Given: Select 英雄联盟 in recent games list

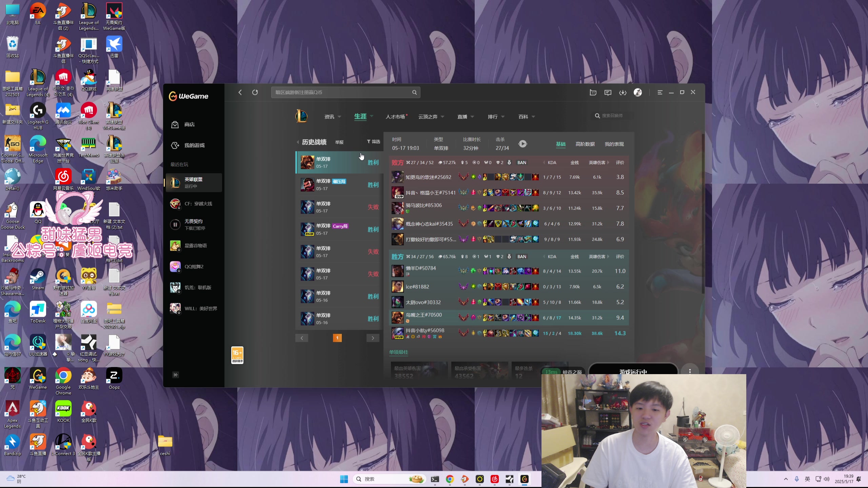Looking at the screenshot, I should (194, 183).
